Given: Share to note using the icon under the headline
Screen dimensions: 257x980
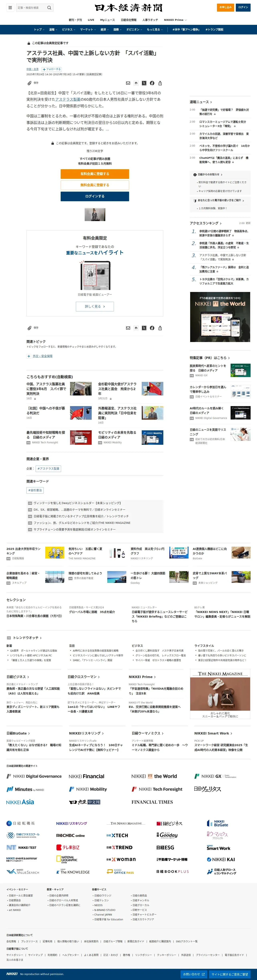Looking at the screenshot, I should [136, 83].
